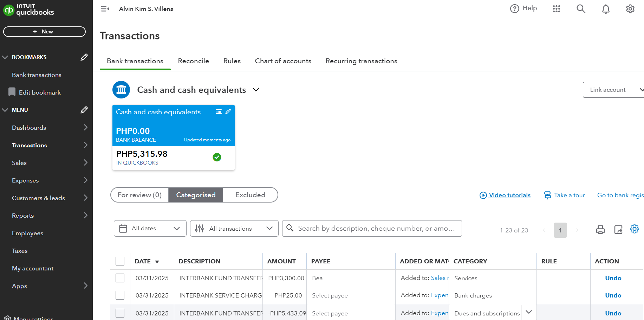This screenshot has height=320, width=644.
Task: Select the Excluded toggle
Action: tap(250, 195)
